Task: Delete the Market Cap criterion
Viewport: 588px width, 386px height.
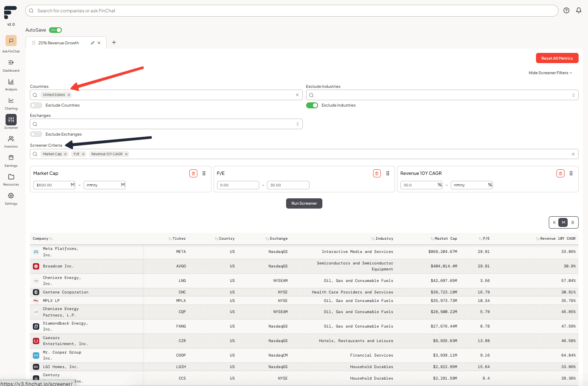Action: [x=193, y=173]
